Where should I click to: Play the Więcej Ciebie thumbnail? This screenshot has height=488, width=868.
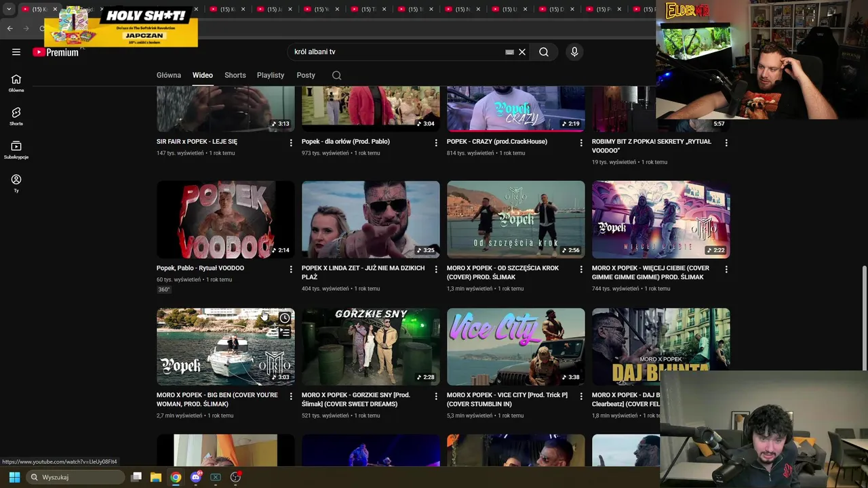pyautogui.click(x=661, y=219)
